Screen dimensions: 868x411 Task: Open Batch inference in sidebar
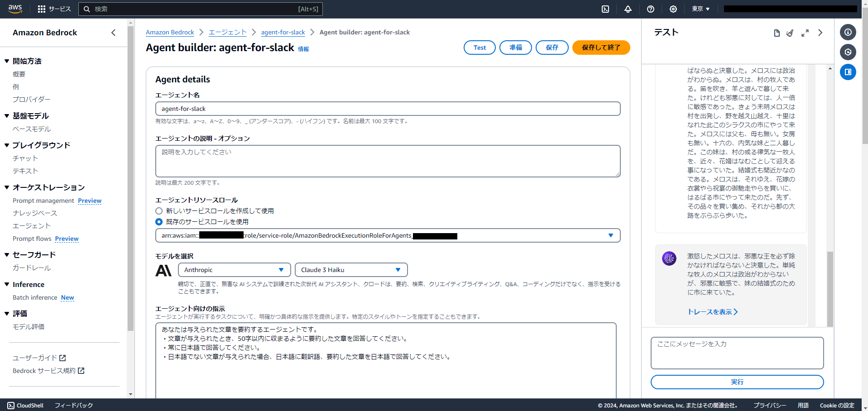pyautogui.click(x=35, y=297)
